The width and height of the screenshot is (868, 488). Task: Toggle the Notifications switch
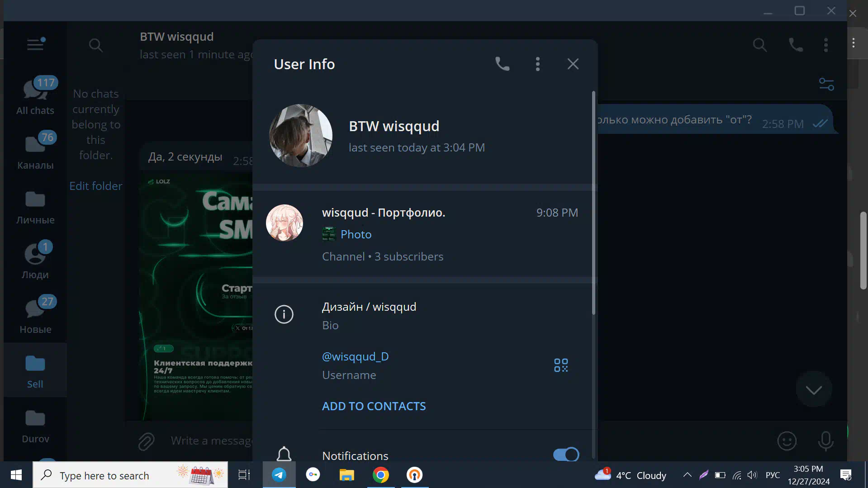[565, 455]
